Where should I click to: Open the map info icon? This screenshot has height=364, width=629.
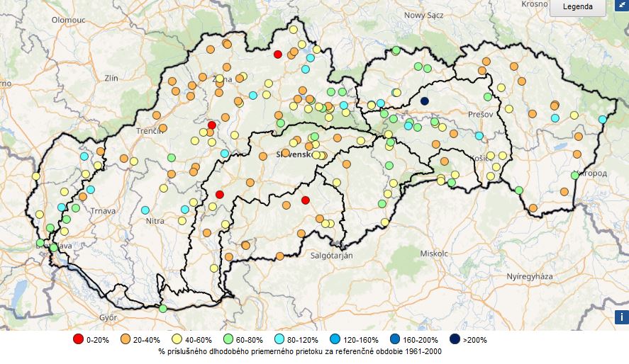coord(620,317)
